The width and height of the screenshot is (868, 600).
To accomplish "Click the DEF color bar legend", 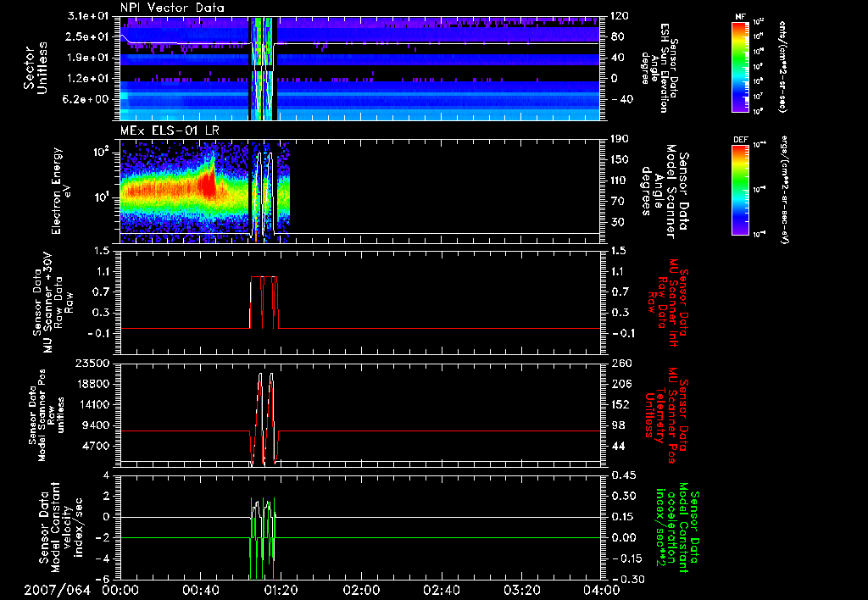I will click(741, 190).
